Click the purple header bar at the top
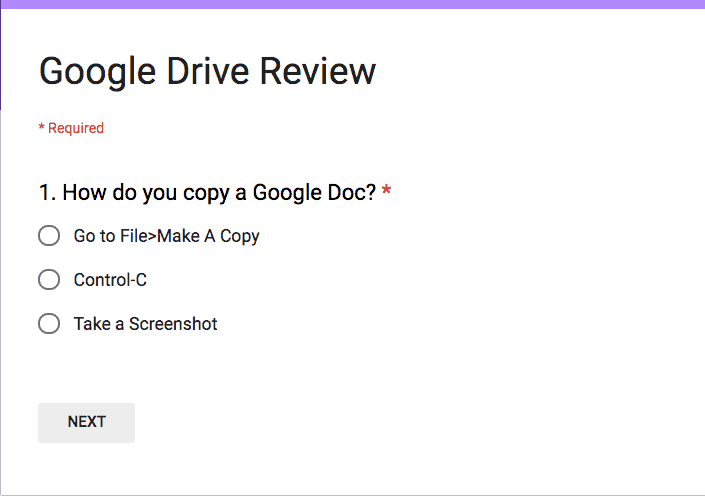This screenshot has height=496, width=705. [x=352, y=4]
